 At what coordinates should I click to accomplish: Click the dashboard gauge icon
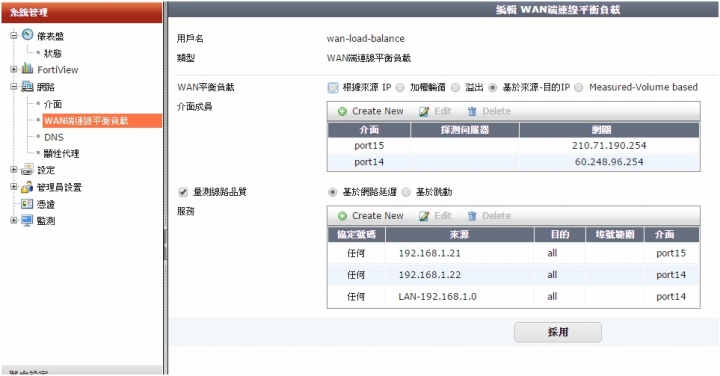tap(28, 35)
